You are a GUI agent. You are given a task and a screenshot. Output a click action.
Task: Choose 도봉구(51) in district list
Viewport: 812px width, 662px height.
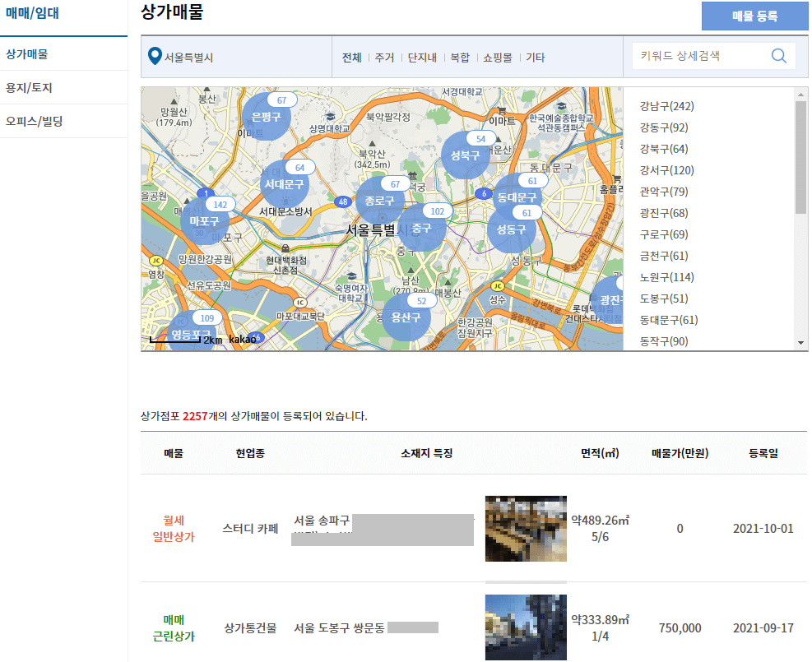click(664, 299)
